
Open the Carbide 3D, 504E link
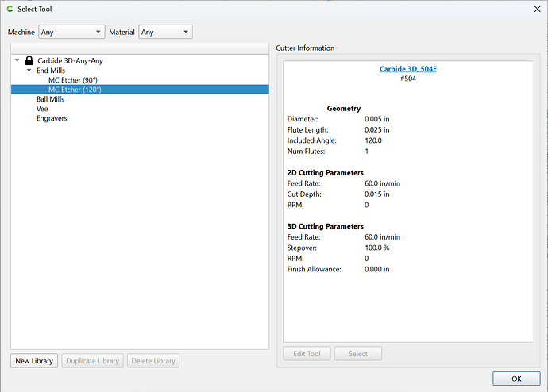coord(408,69)
